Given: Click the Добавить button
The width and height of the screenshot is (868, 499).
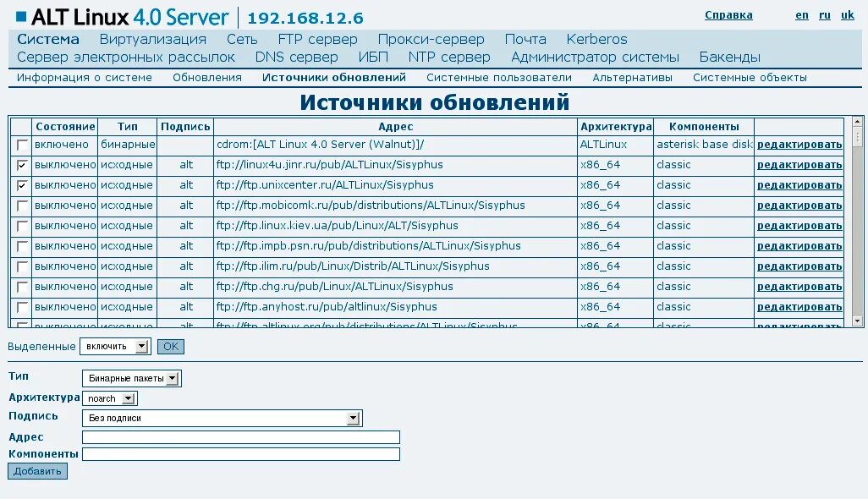Looking at the screenshot, I should pos(37,471).
